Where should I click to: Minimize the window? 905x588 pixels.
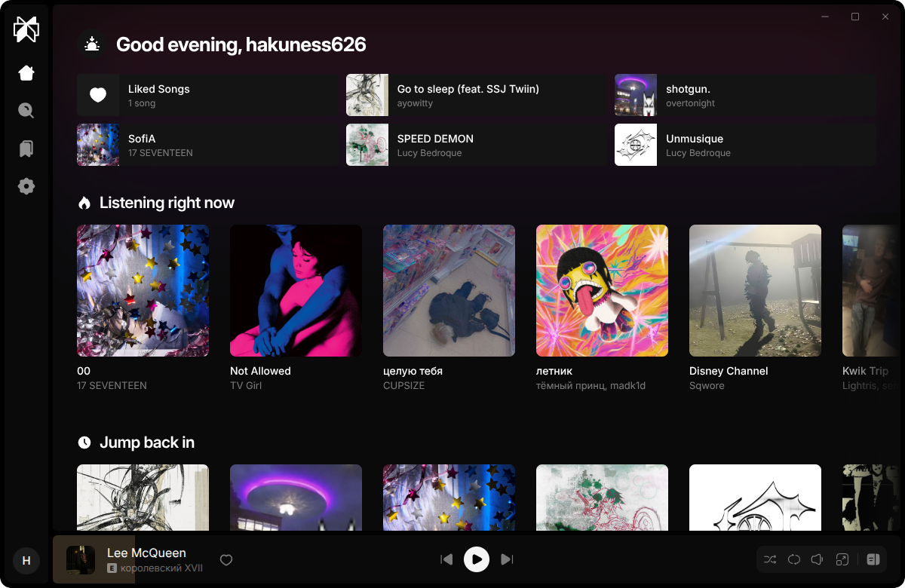tap(825, 17)
